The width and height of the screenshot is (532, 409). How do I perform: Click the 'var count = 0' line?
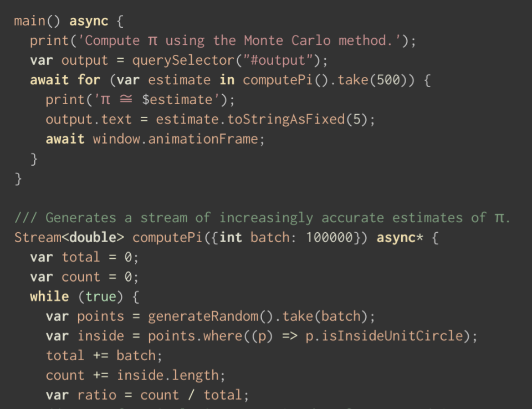click(84, 277)
